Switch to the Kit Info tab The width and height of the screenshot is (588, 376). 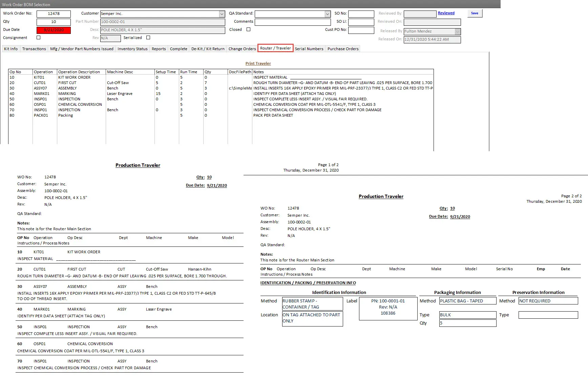click(x=11, y=49)
